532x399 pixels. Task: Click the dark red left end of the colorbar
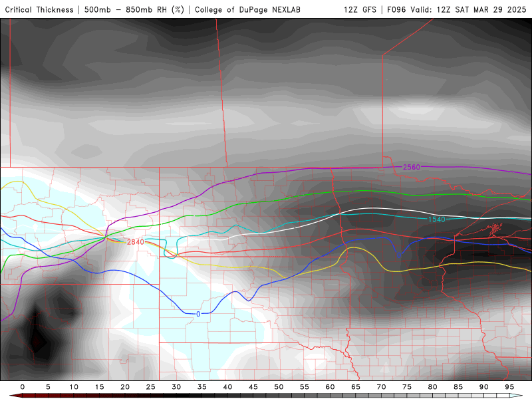point(15,396)
